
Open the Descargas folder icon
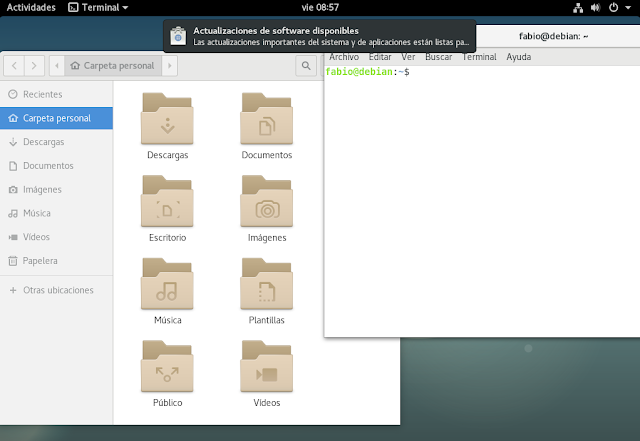point(167,119)
